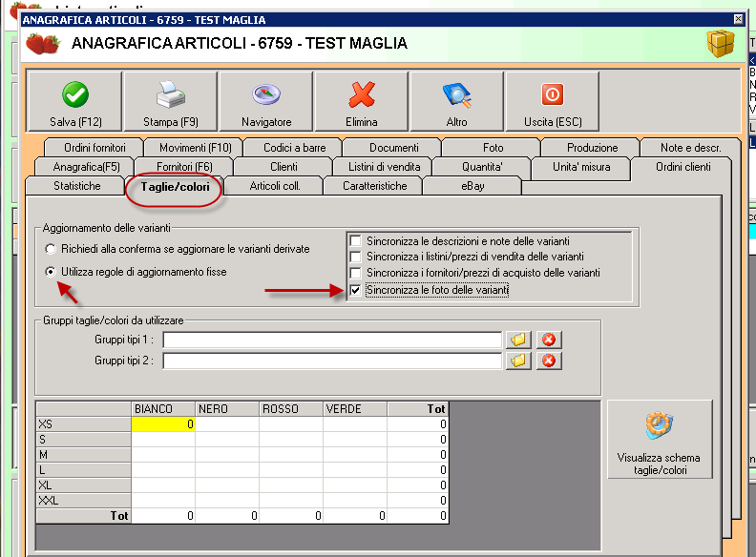Open the Fornitori (F6) tab
Viewport: 756px width, 557px height.
[x=184, y=167]
